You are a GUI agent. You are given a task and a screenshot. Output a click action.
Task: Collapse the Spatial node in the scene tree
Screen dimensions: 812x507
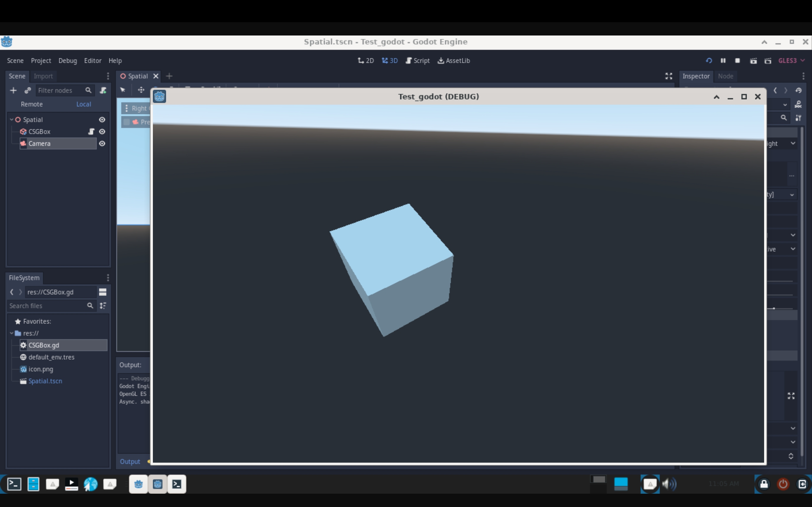[11, 119]
